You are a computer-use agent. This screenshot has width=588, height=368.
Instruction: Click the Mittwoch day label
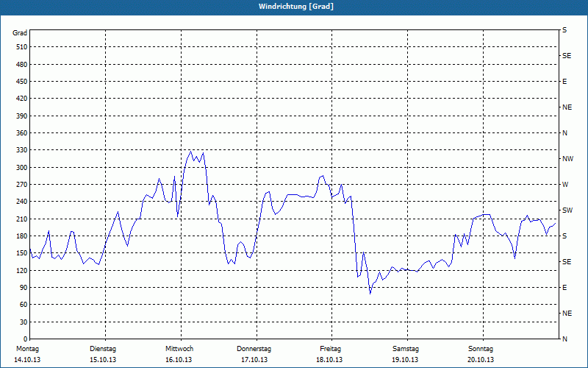point(179,349)
